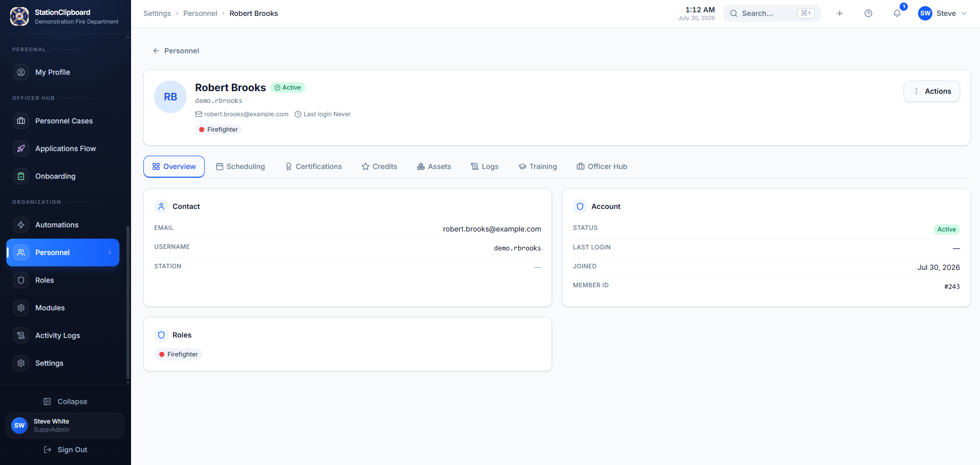
Task: Click the search magnifier icon
Action: click(734, 13)
